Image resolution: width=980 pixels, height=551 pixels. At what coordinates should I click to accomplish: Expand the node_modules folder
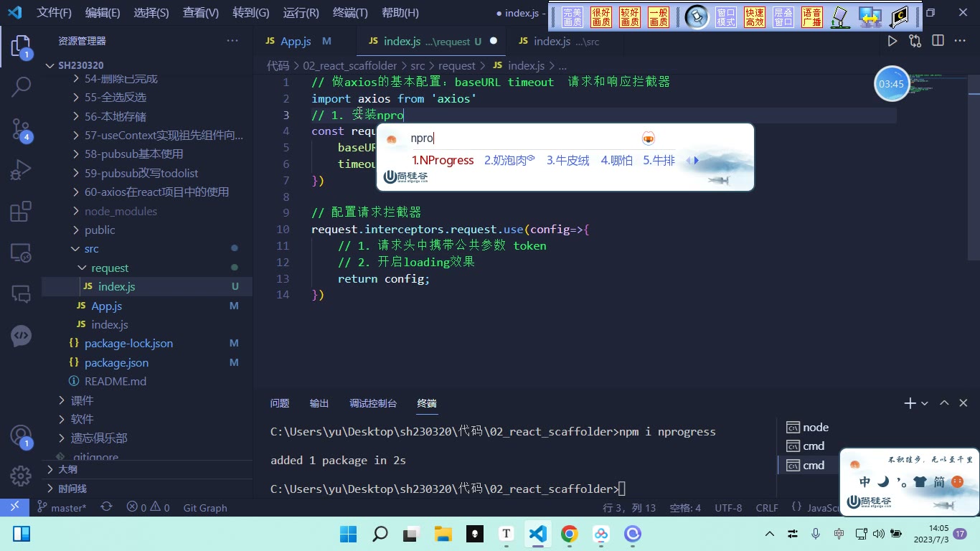tap(147, 211)
